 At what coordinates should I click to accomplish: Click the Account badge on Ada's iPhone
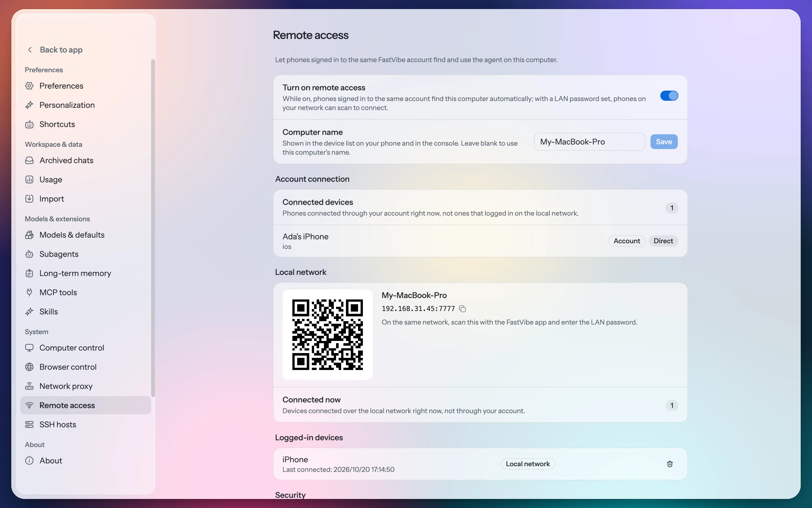(x=627, y=241)
